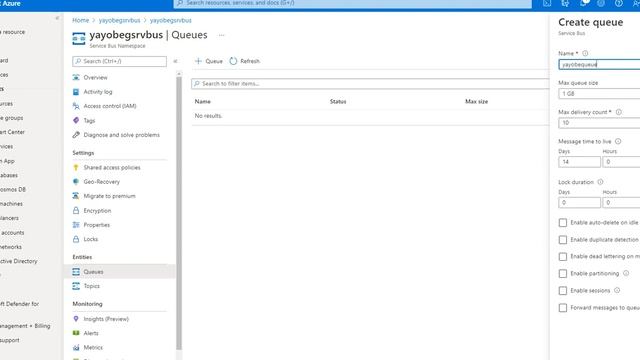Click the Properties icon
This screenshot has height=360, width=640.
point(76,225)
